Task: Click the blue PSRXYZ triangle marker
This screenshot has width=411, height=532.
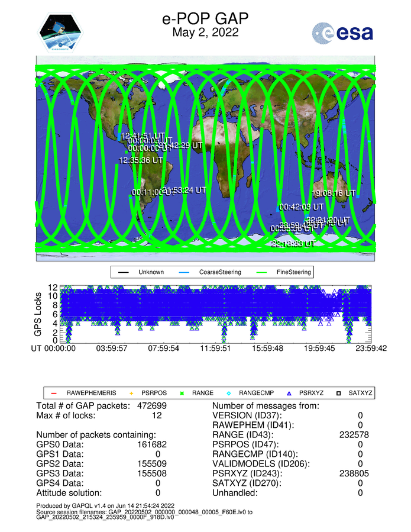Action: pos(289,392)
